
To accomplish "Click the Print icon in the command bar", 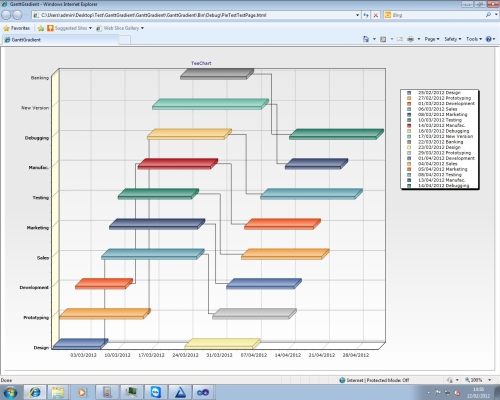I will 410,39.
